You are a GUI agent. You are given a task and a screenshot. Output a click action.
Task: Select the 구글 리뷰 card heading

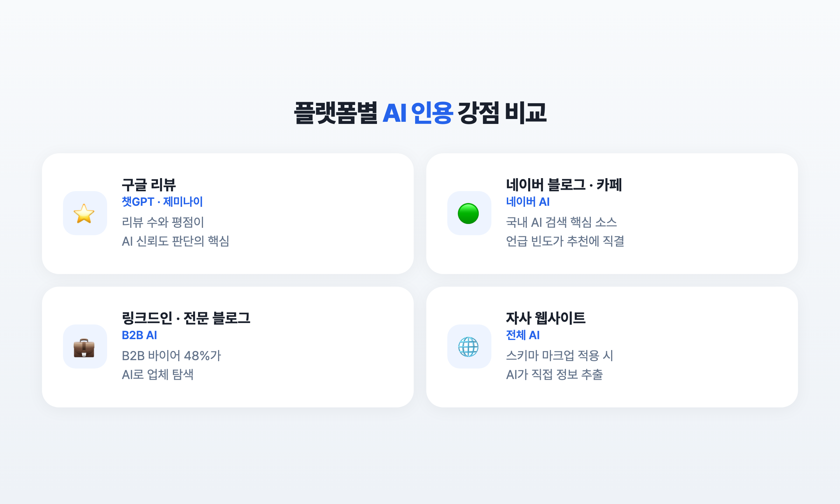click(x=149, y=184)
